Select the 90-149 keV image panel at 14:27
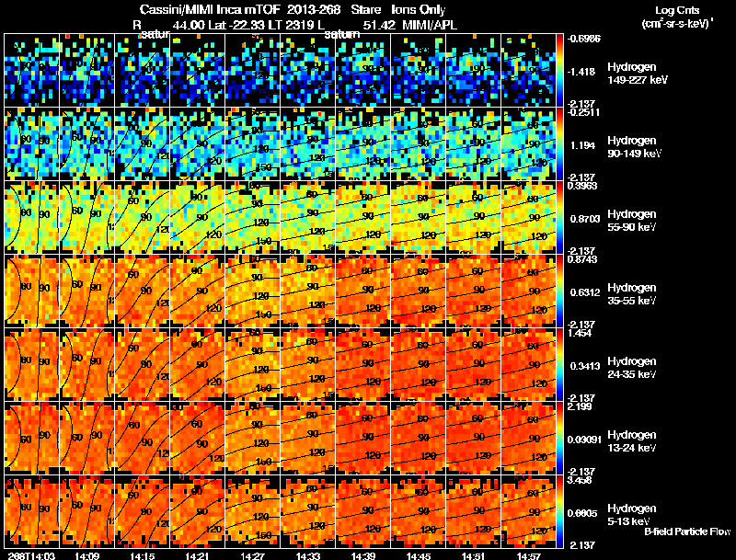The width and height of the screenshot is (736, 560). (x=252, y=143)
